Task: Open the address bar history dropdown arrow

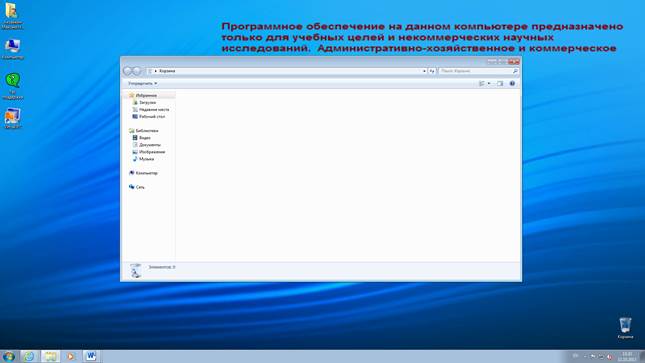Action: pyautogui.click(x=424, y=71)
